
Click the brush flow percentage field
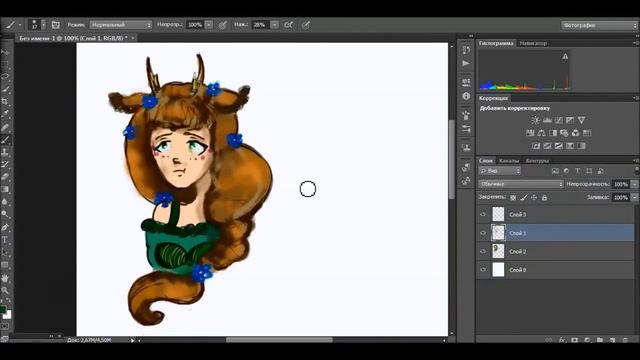point(260,25)
